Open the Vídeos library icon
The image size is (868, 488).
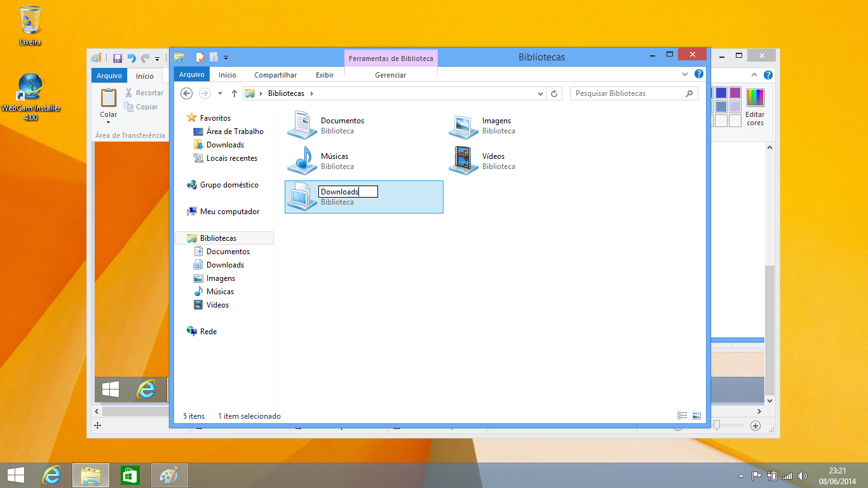(463, 161)
